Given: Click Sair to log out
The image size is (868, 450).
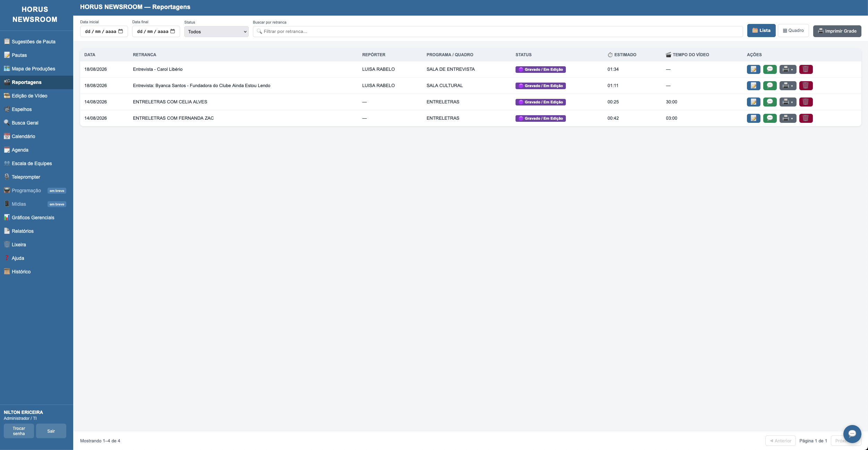Looking at the screenshot, I should pyautogui.click(x=51, y=431).
